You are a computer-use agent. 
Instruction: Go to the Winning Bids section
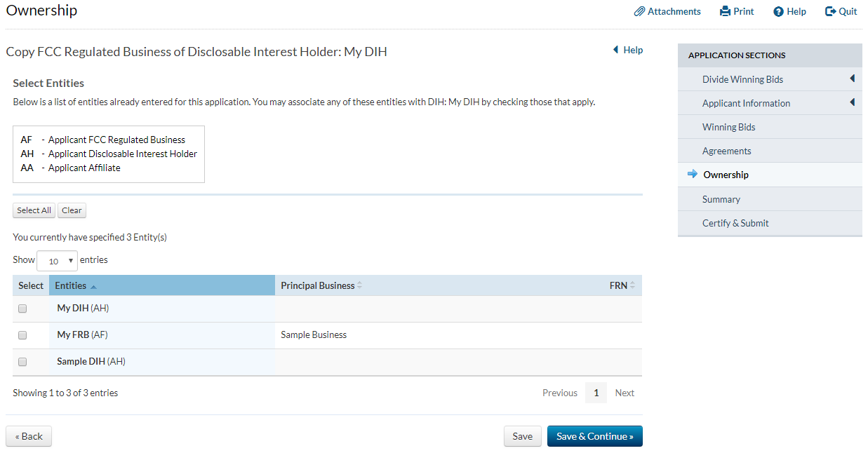[x=728, y=127]
